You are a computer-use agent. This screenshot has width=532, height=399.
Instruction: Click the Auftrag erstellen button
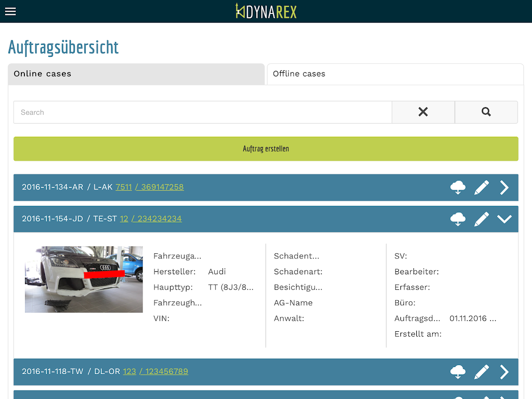tap(266, 149)
